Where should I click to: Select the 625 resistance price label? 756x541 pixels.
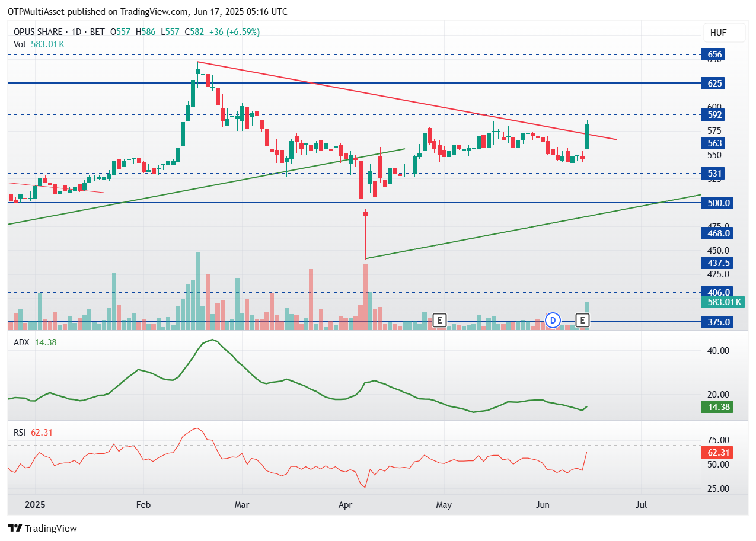[714, 84]
